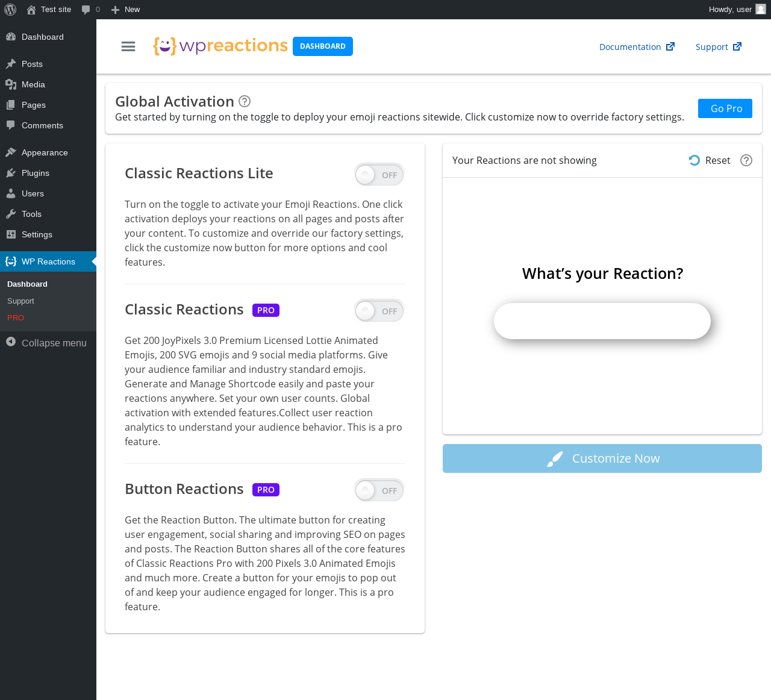Click the PRO badge next to Button Reactions
Image resolution: width=771 pixels, height=700 pixels.
266,490
